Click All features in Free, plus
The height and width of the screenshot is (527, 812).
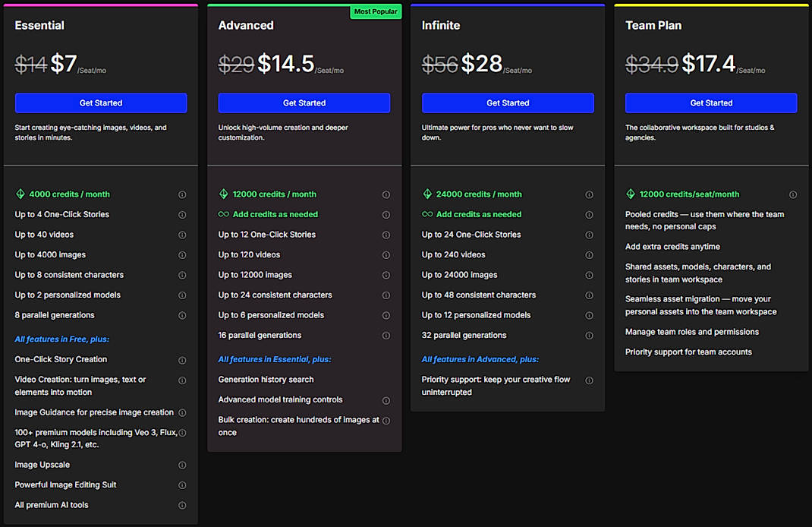coord(62,339)
